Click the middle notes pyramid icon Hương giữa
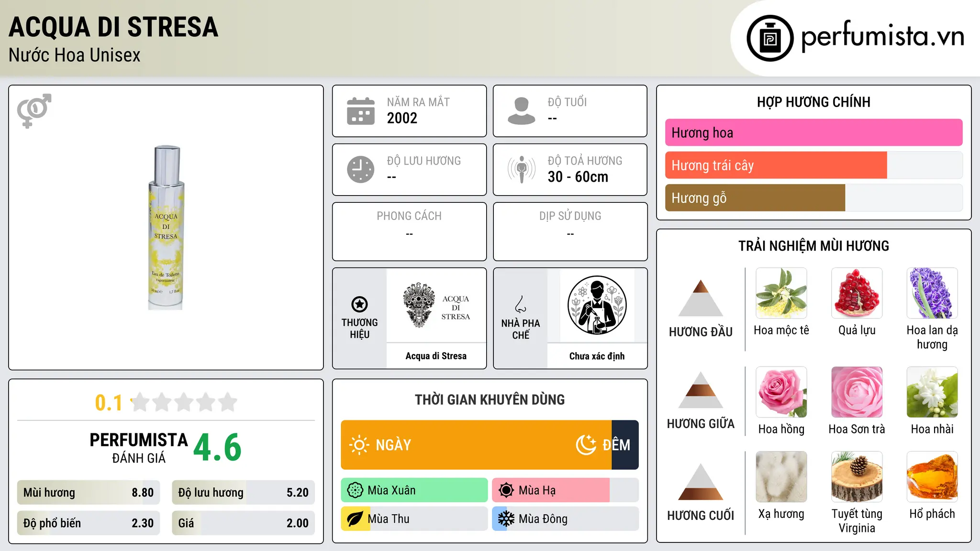The width and height of the screenshot is (980, 551). [701, 390]
